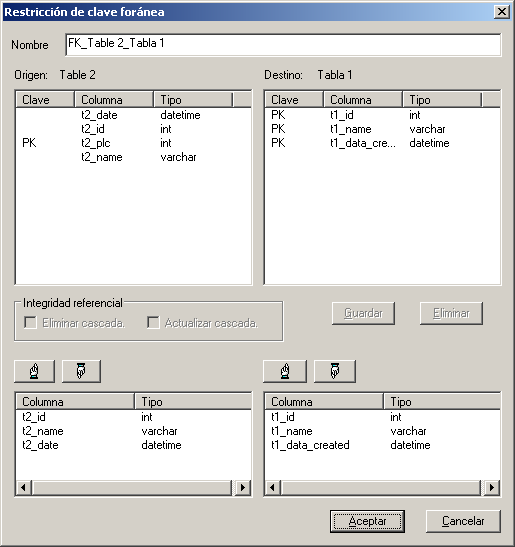Click the Eliminar button
This screenshot has height=547, width=515.
click(451, 313)
